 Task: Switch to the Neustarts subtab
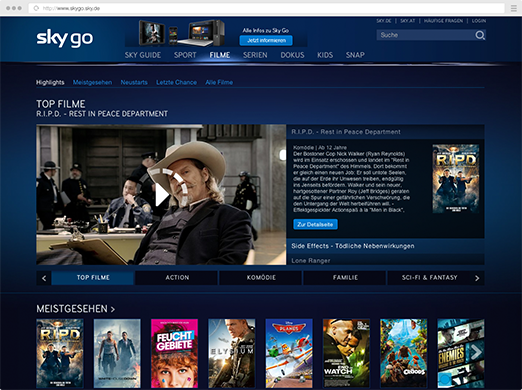tap(134, 82)
